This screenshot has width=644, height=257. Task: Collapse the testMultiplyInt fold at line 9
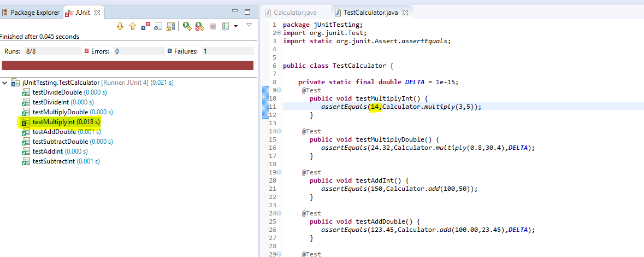(x=279, y=90)
